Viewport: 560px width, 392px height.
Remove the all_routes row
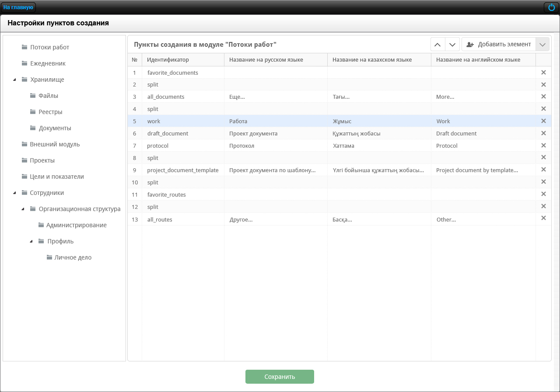543,218
